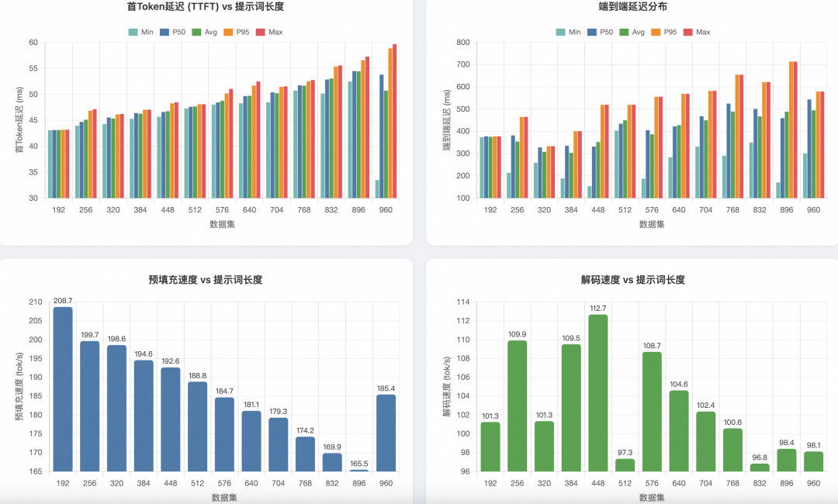Click 数据集 axis title under 端到端延迟 chart
The height and width of the screenshot is (504, 838).
[x=652, y=224]
